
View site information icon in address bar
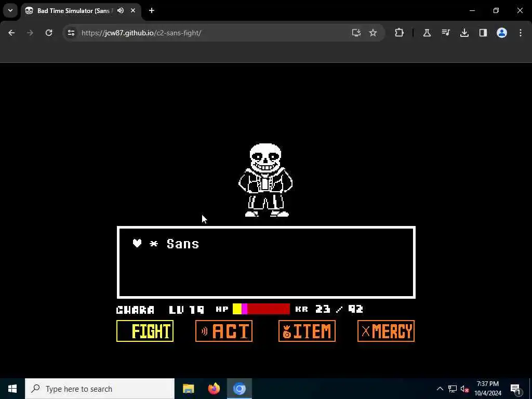click(71, 33)
